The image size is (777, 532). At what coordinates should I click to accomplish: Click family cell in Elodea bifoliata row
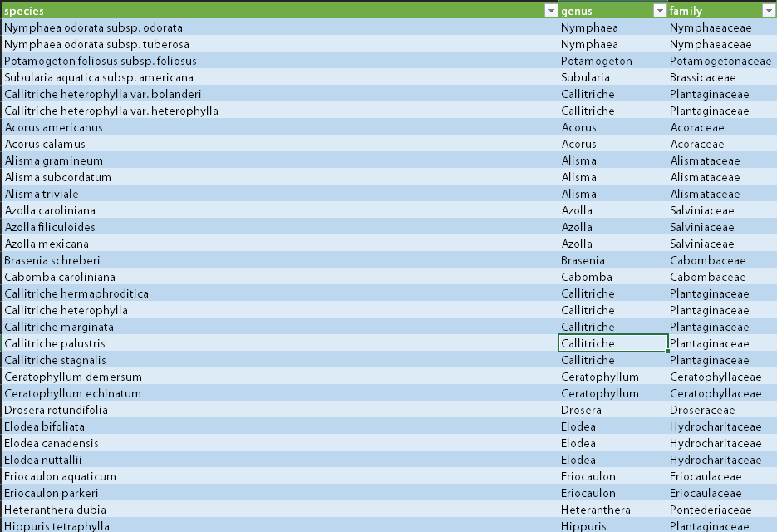pyautogui.click(x=722, y=426)
